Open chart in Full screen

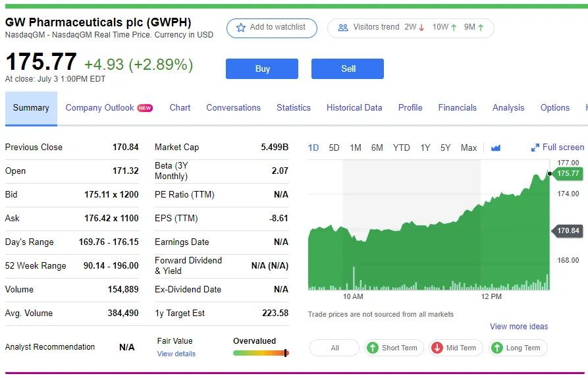click(x=558, y=148)
